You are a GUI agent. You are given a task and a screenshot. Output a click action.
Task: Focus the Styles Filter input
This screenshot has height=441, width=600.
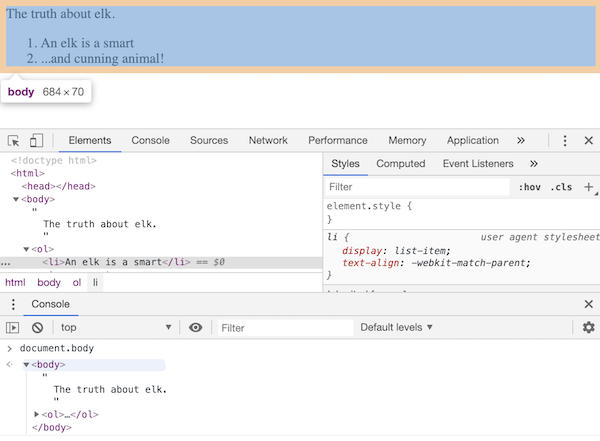coord(417,187)
